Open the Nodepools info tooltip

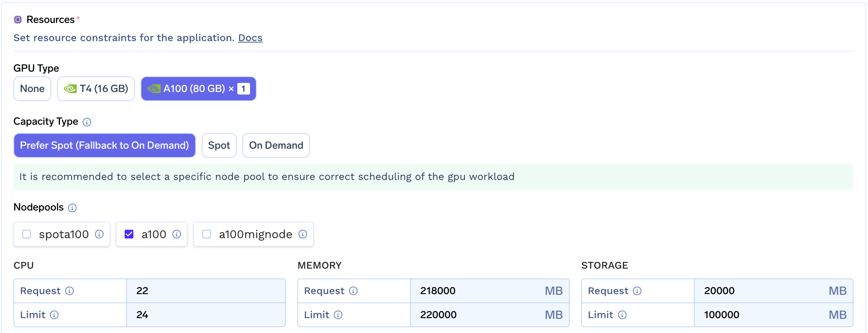tap(72, 208)
